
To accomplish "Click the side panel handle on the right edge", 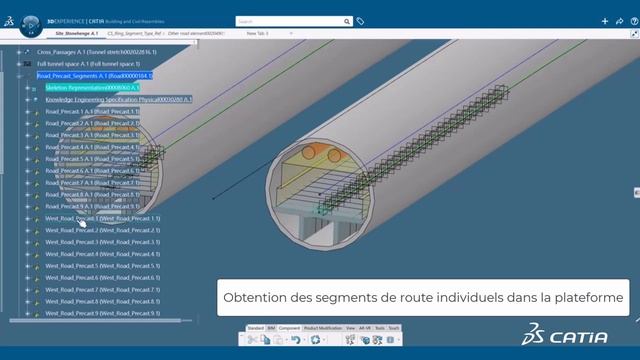I will 637,192.
